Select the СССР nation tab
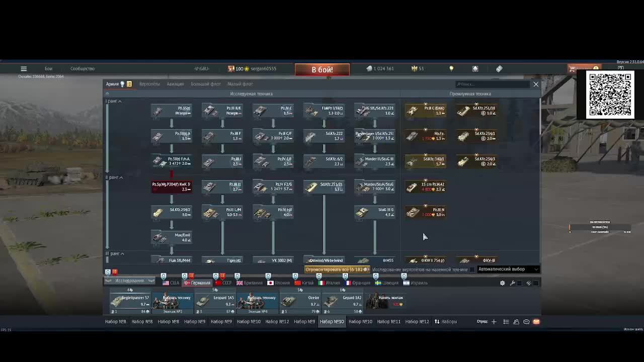 tap(223, 283)
